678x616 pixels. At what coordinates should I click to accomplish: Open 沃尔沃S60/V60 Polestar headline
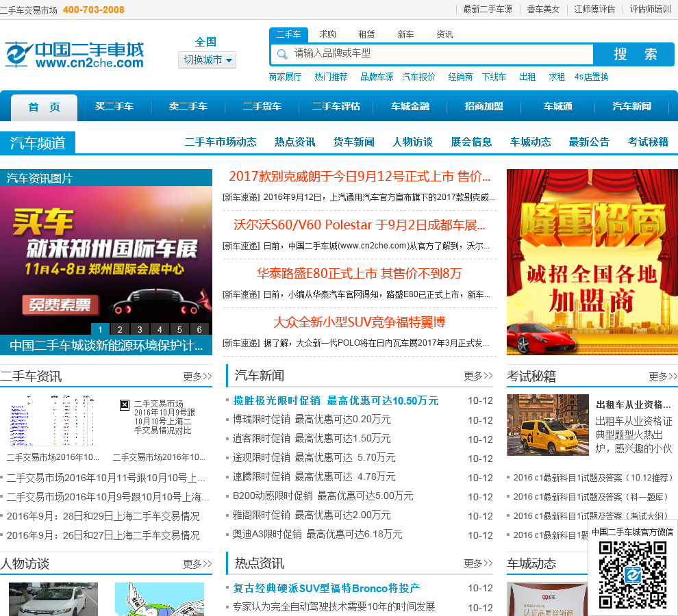(x=360, y=224)
